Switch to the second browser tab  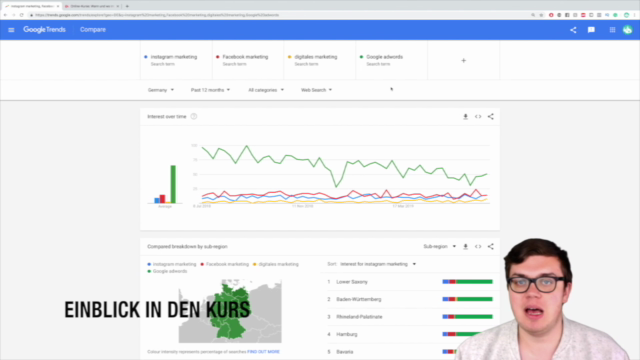point(92,6)
